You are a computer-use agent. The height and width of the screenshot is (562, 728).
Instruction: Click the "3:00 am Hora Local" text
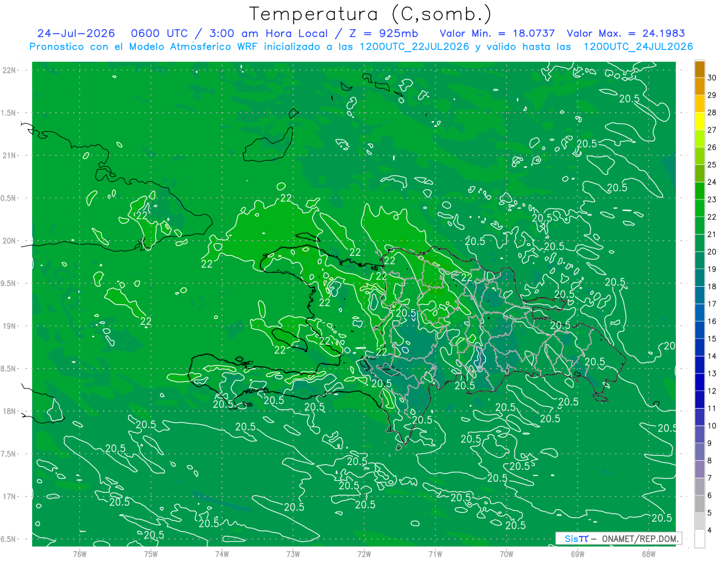tap(268, 33)
